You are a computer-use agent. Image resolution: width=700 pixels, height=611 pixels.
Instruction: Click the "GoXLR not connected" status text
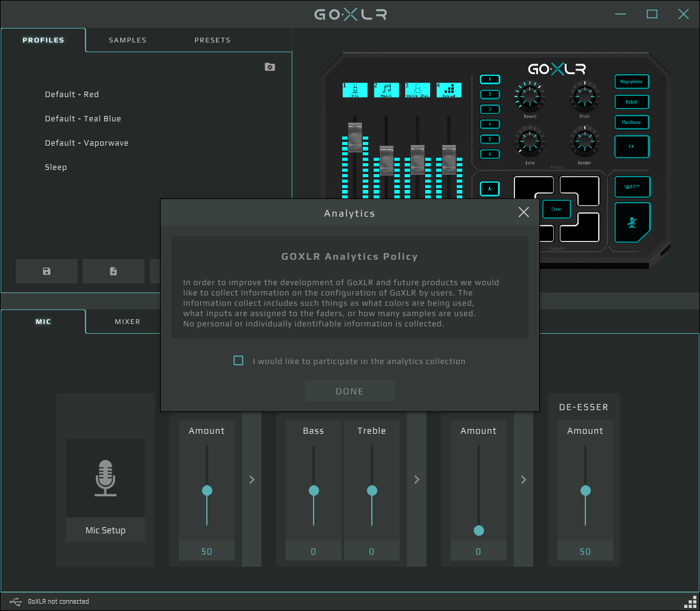58,602
